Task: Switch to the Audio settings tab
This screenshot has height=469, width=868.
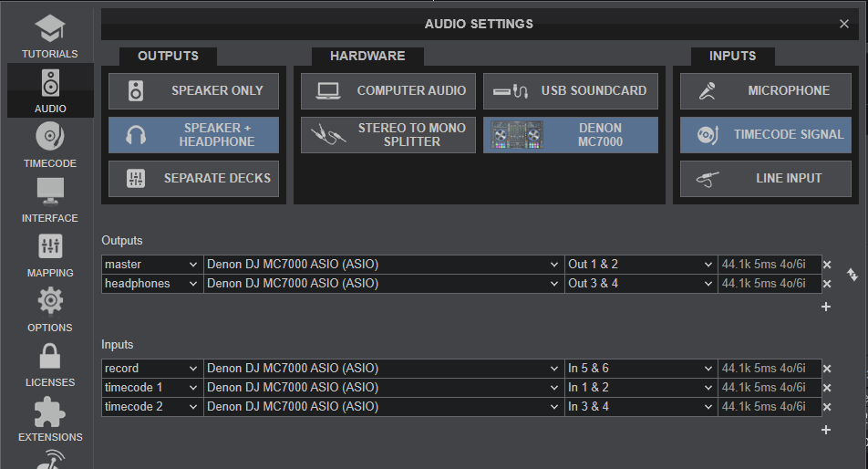Action: click(x=50, y=90)
